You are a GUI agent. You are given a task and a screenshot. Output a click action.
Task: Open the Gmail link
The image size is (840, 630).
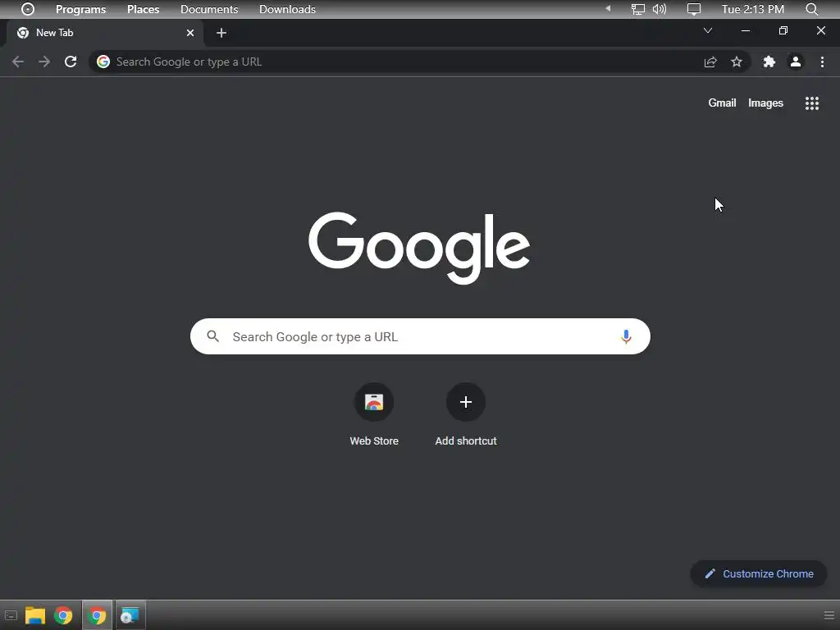point(722,103)
